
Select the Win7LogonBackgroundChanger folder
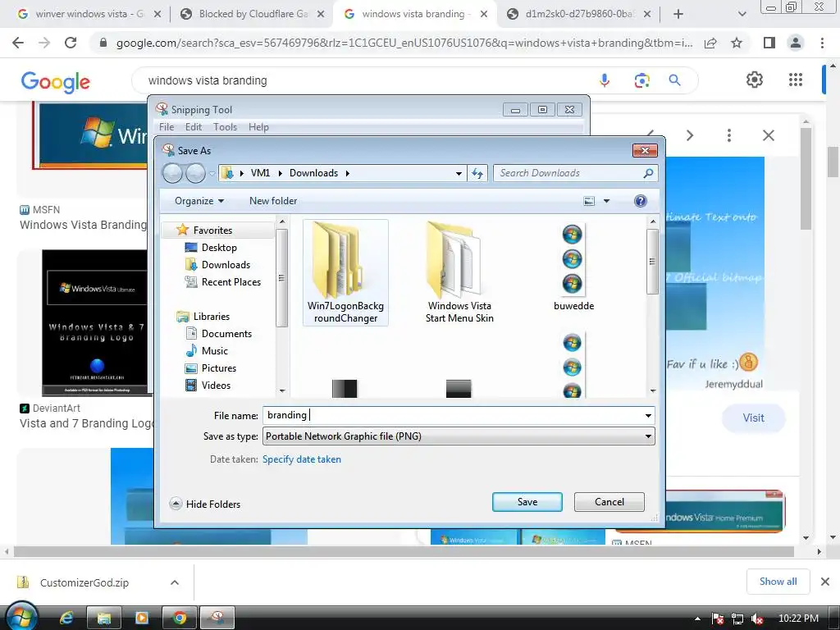coord(345,272)
